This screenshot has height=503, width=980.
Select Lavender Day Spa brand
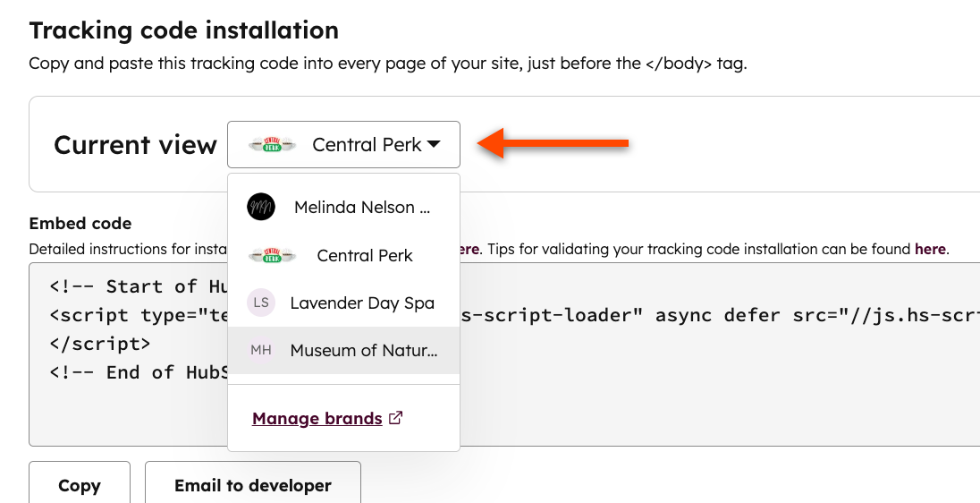pyautogui.click(x=343, y=303)
